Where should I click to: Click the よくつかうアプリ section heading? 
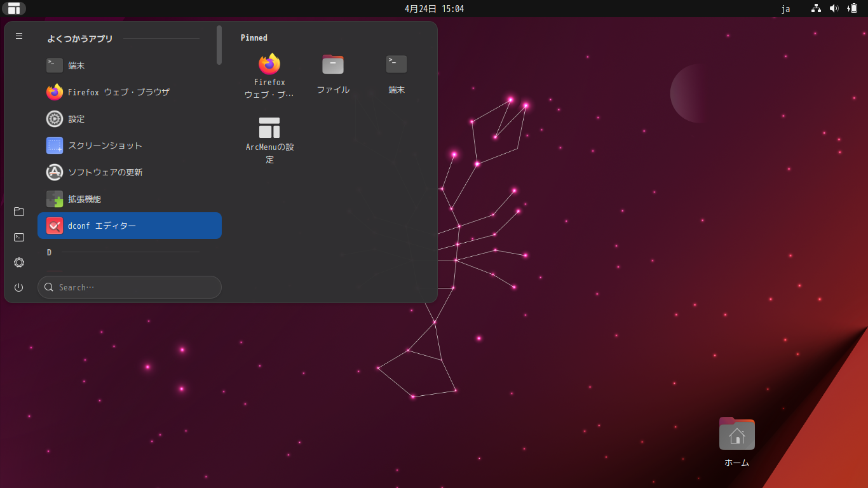tap(80, 39)
